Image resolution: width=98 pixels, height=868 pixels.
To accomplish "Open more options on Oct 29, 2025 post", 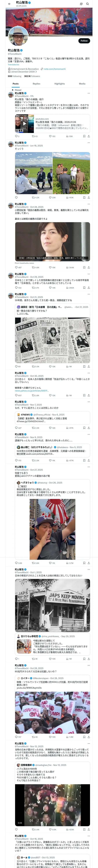I will pyautogui.click(x=89, y=274).
